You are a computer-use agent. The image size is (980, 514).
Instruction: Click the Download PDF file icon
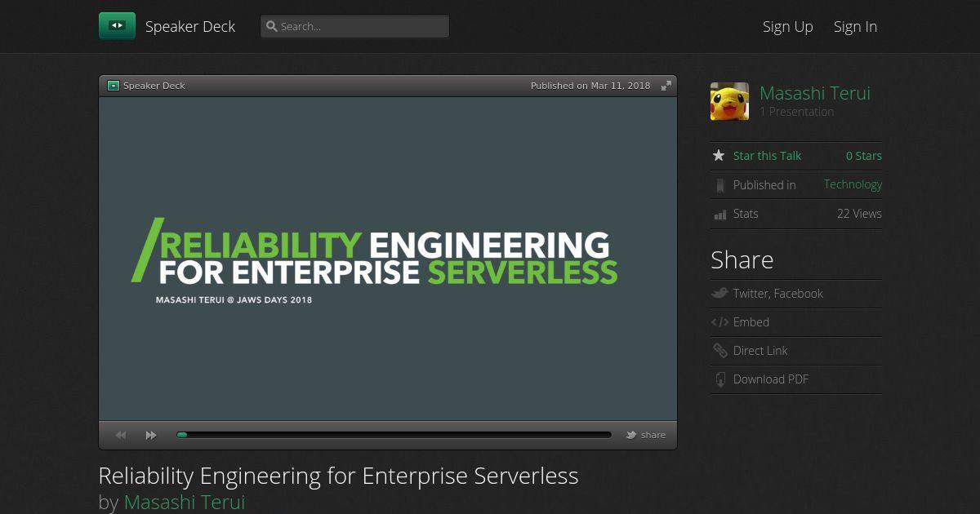pos(719,379)
